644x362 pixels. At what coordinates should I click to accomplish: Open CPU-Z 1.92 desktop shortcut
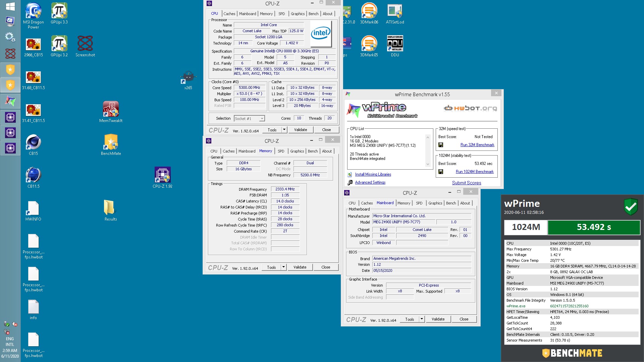[x=162, y=178]
